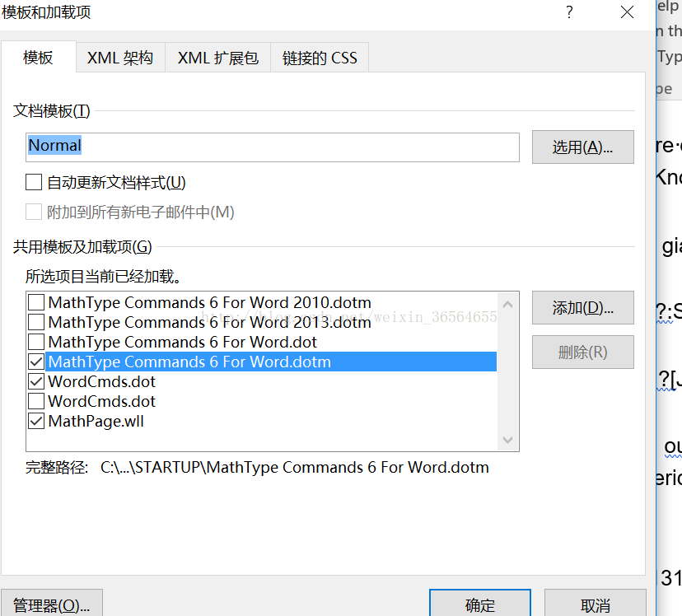Select the MathType Commands 6 For Word.dot row

(262, 342)
